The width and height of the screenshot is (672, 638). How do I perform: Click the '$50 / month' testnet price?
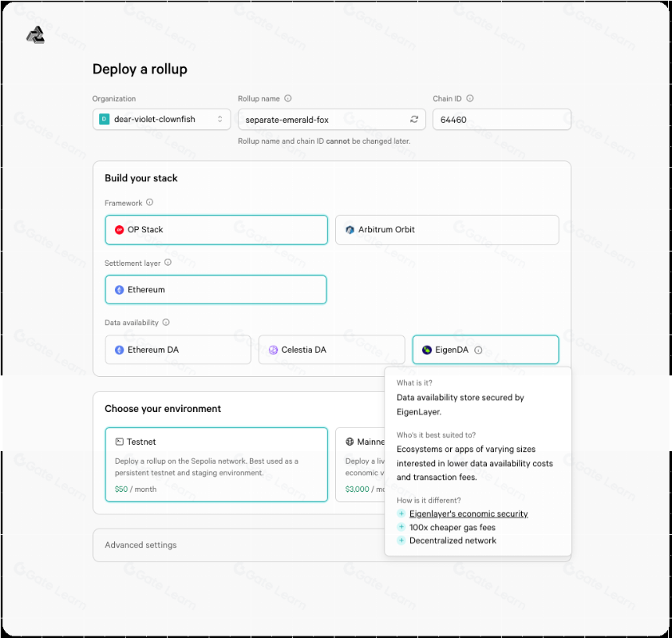(135, 489)
